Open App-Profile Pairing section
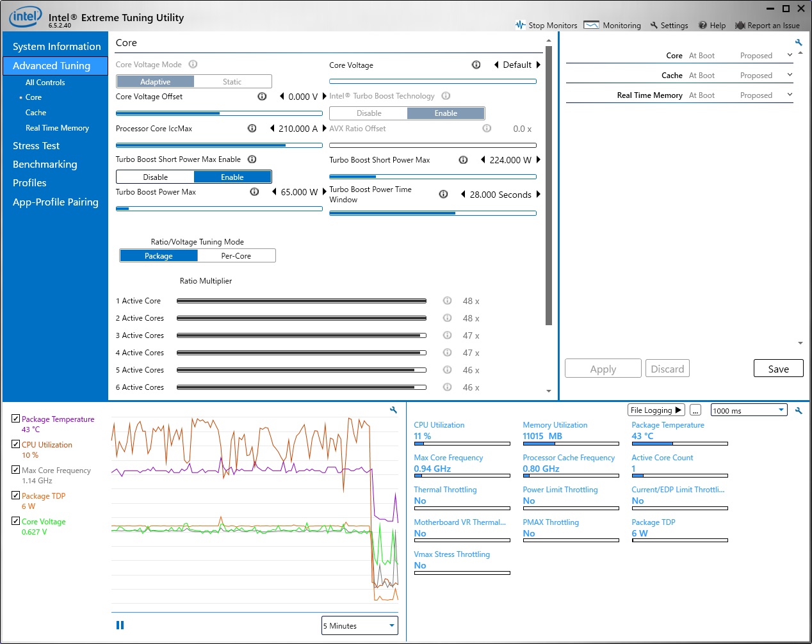This screenshot has height=644, width=812. (x=56, y=202)
